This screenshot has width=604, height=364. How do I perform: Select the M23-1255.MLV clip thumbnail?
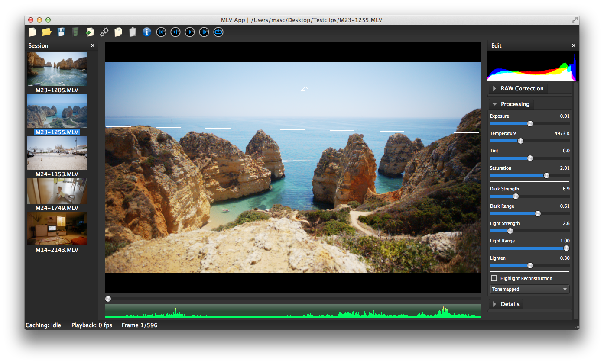pyautogui.click(x=57, y=111)
